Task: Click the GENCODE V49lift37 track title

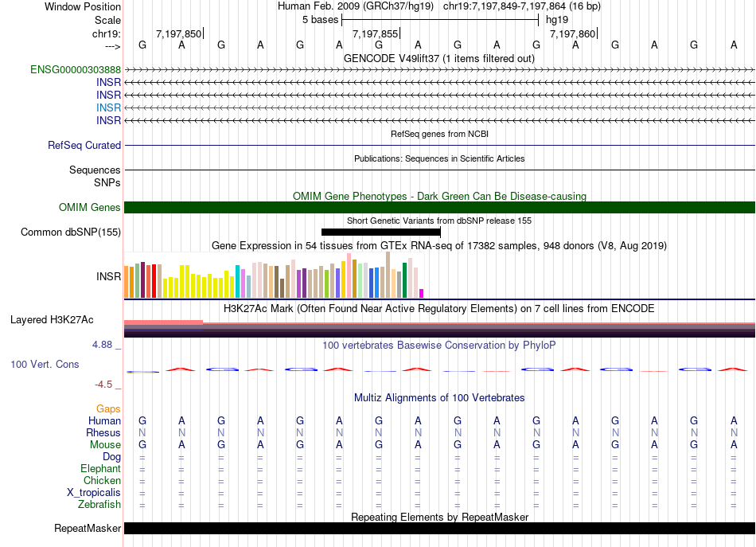Action: pos(439,58)
